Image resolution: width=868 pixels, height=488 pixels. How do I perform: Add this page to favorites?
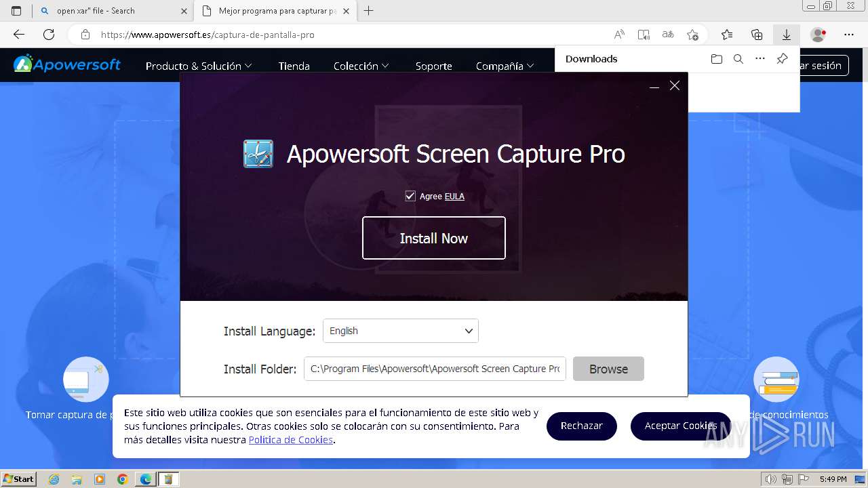tap(692, 35)
